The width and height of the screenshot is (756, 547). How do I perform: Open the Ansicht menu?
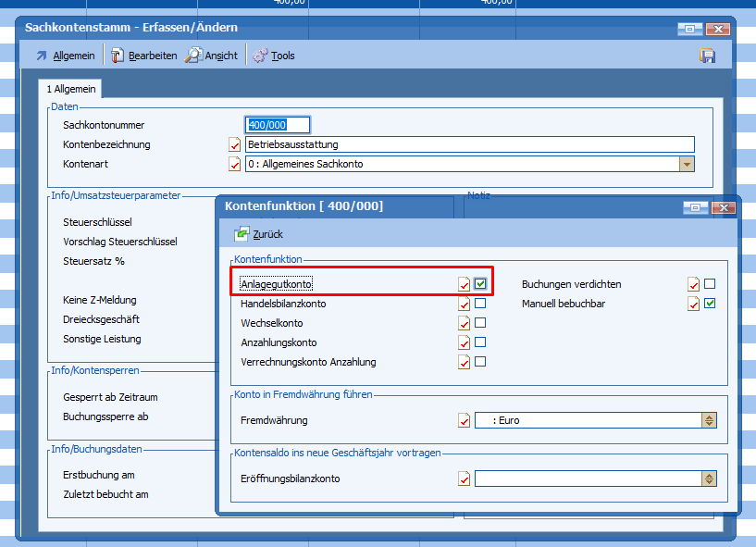212,56
